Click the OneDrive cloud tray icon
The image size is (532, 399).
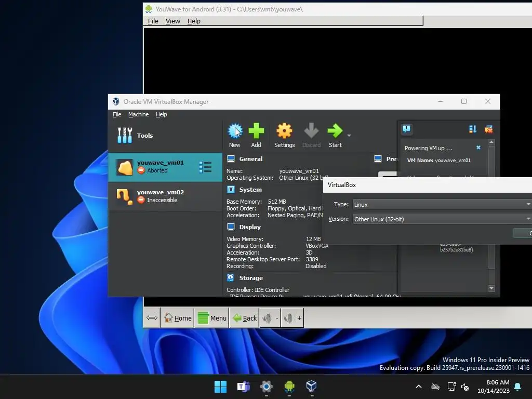[435, 387]
